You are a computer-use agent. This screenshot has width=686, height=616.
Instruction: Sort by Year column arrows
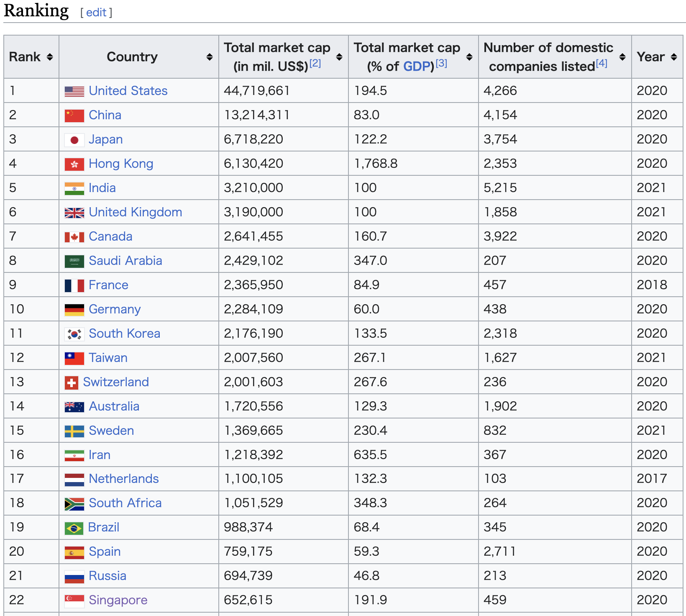click(x=674, y=57)
